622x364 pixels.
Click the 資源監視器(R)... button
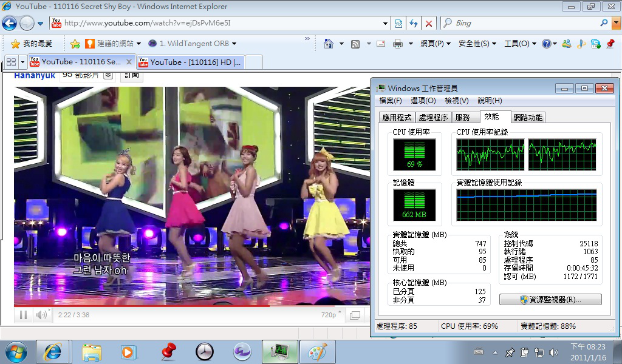tap(550, 300)
